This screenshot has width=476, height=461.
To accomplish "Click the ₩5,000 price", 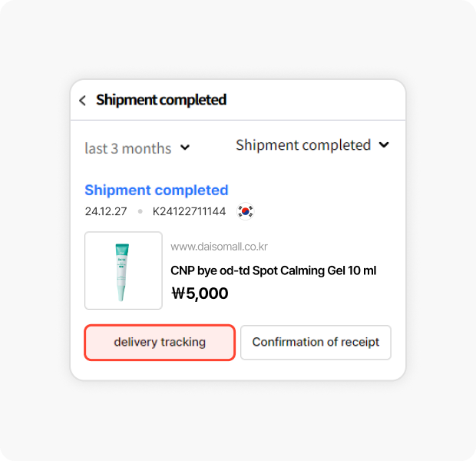I will tap(200, 293).
